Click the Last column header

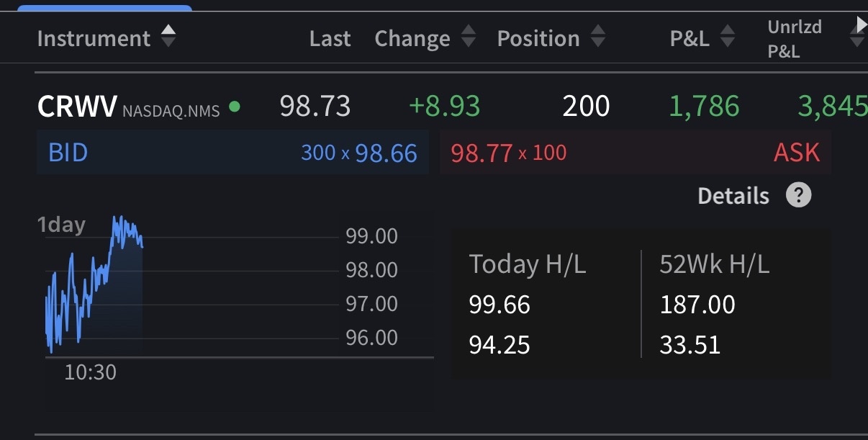click(x=330, y=38)
